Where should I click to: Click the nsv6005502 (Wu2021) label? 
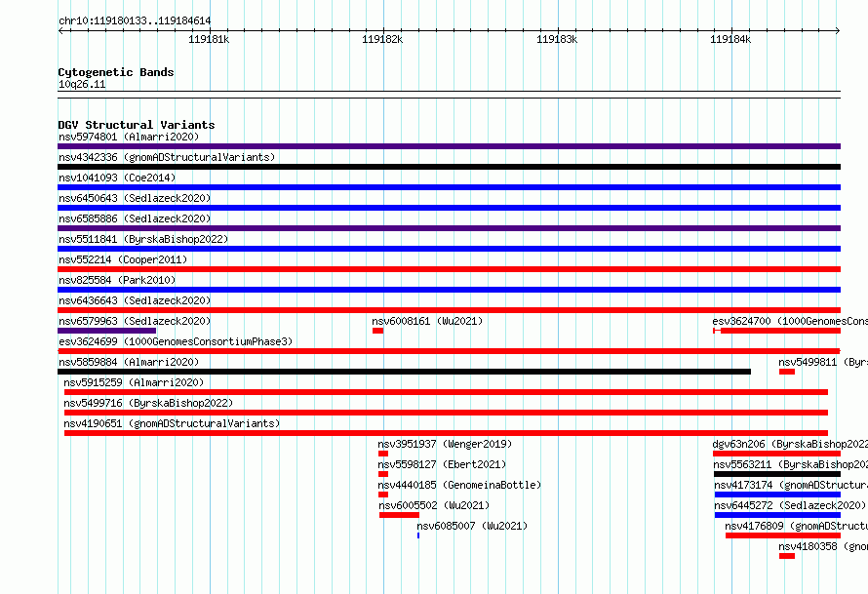click(434, 505)
